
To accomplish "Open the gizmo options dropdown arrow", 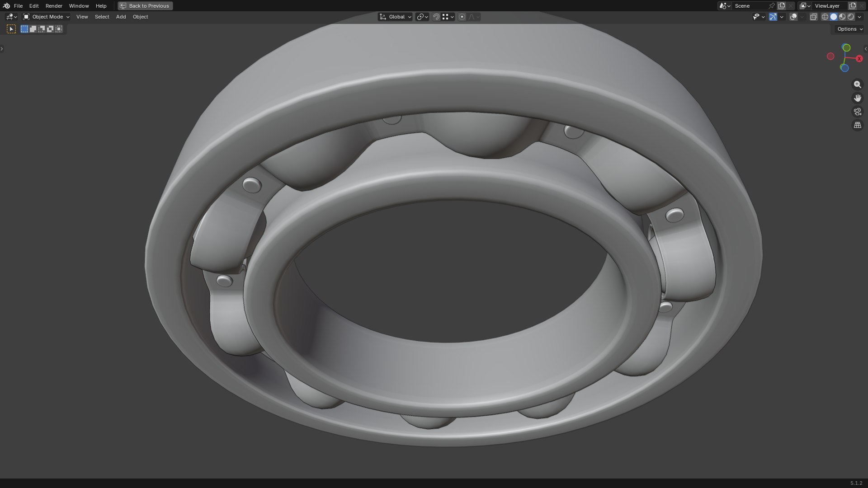I will point(782,17).
